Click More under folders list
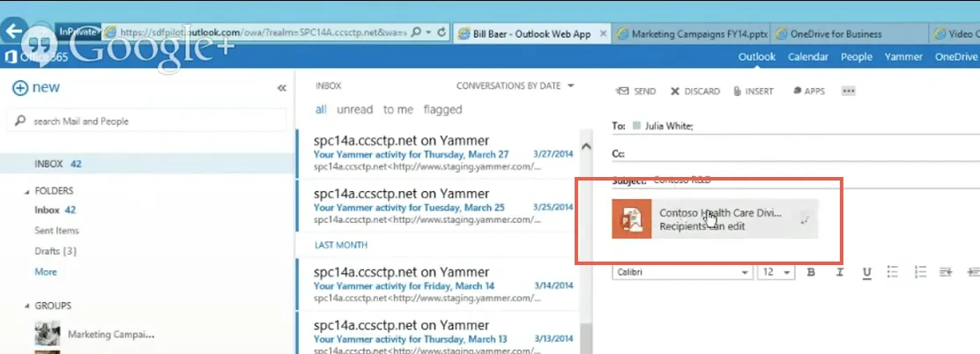The height and width of the screenshot is (354, 980). 46,271
